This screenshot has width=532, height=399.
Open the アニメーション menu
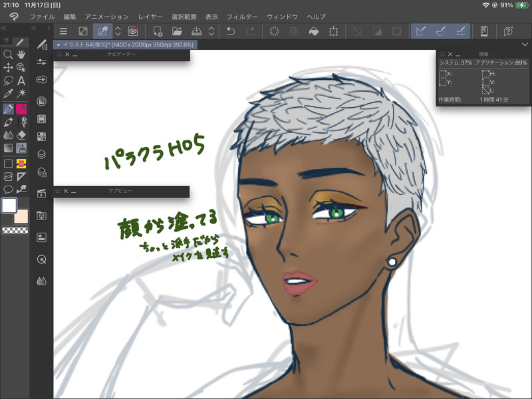[106, 17]
